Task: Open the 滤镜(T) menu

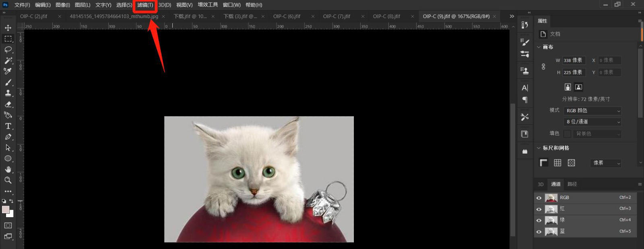Action: [x=145, y=5]
